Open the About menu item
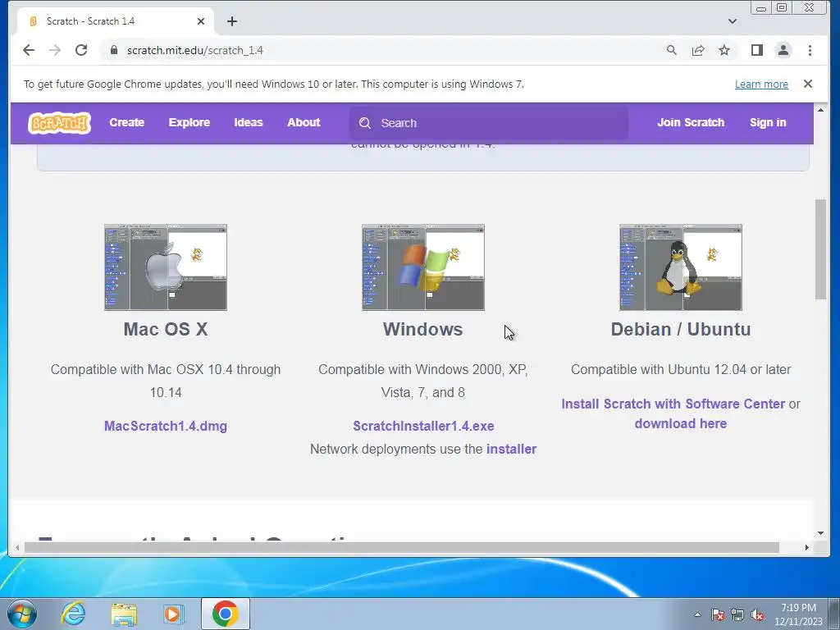The height and width of the screenshot is (630, 840). pyautogui.click(x=304, y=123)
